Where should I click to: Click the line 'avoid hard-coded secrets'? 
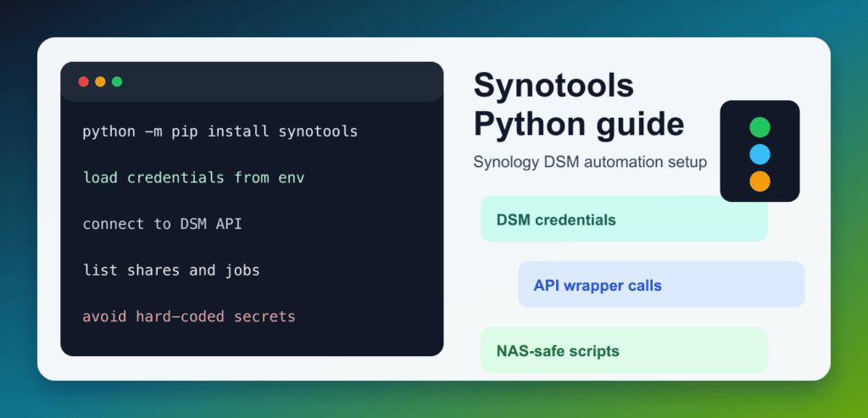[189, 317]
